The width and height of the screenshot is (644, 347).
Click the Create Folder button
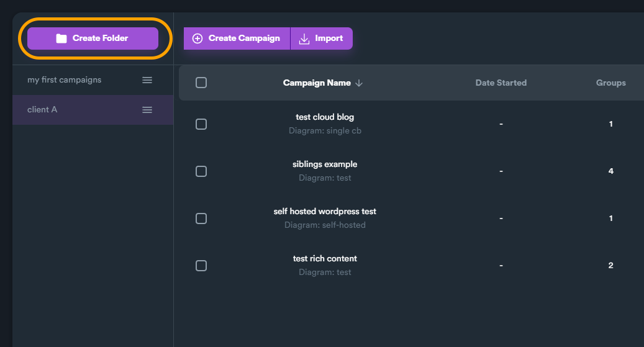pyautogui.click(x=93, y=38)
